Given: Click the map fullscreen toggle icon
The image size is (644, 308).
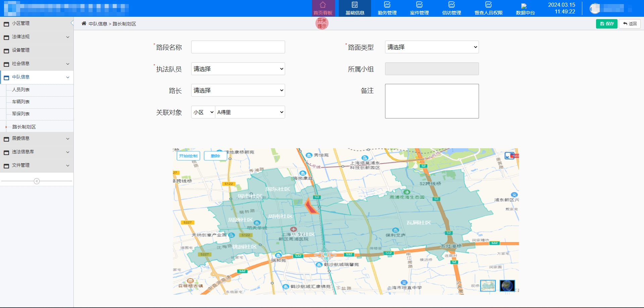Looking at the screenshot, I should tap(509, 156).
